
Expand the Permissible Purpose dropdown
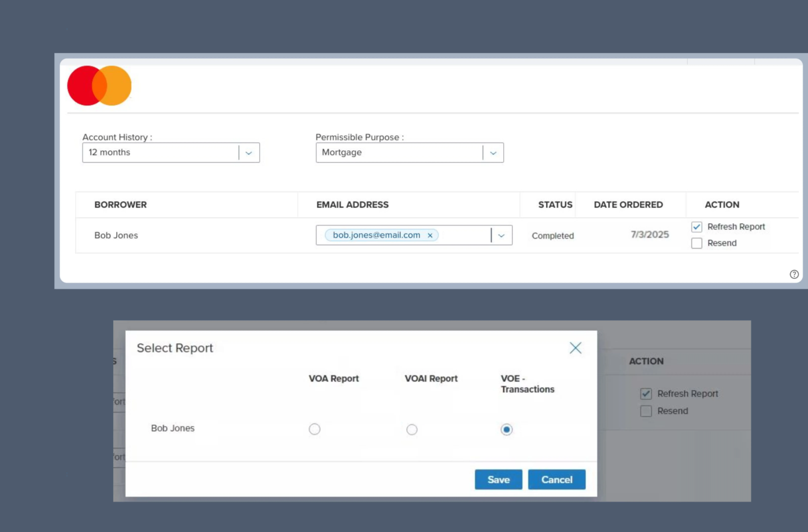(493, 152)
